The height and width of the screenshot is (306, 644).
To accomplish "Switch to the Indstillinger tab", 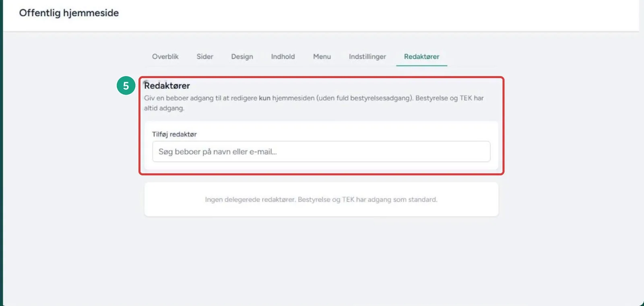I will [x=367, y=57].
